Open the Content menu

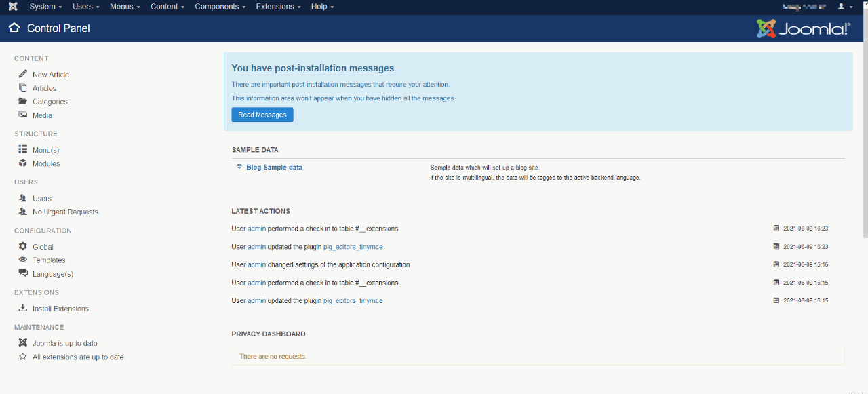167,7
